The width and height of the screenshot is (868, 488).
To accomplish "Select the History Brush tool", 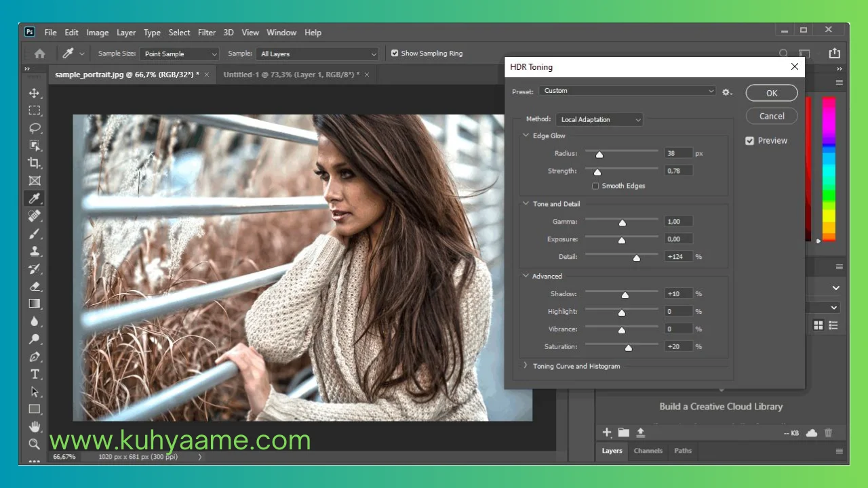I will [x=35, y=269].
